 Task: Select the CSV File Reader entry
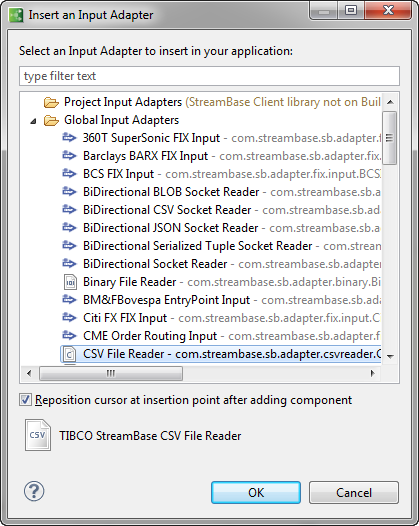pyautogui.click(x=220, y=354)
